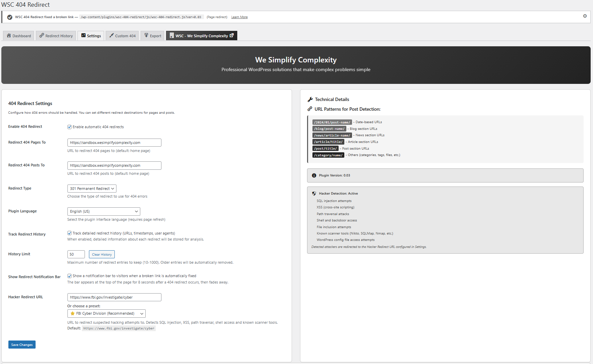The height and width of the screenshot is (364, 593).
Task: Click the wrench icon beside Technical Details
Action: (310, 99)
